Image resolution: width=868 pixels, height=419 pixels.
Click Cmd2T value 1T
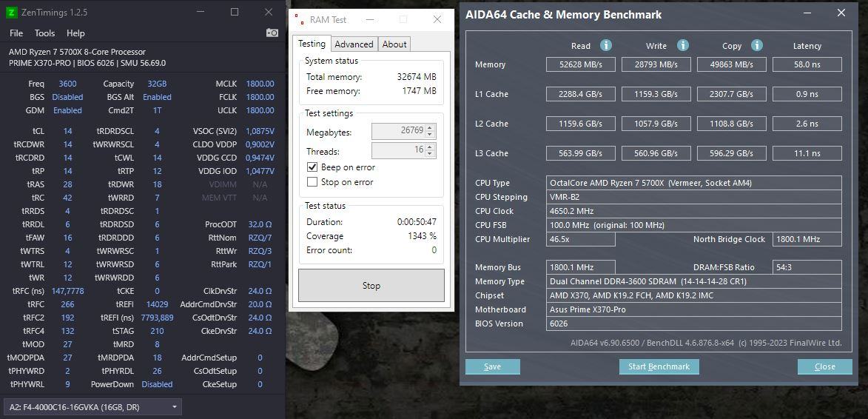point(157,110)
